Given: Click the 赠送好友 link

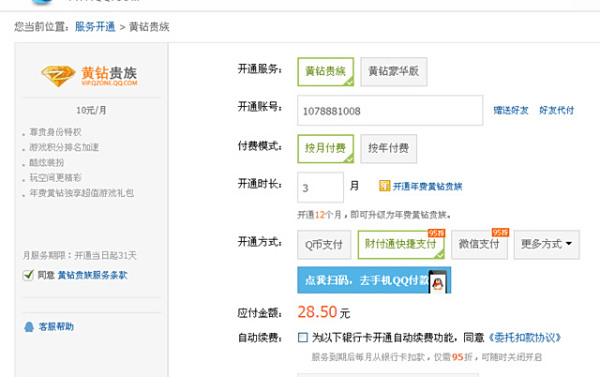Looking at the screenshot, I should tap(511, 111).
